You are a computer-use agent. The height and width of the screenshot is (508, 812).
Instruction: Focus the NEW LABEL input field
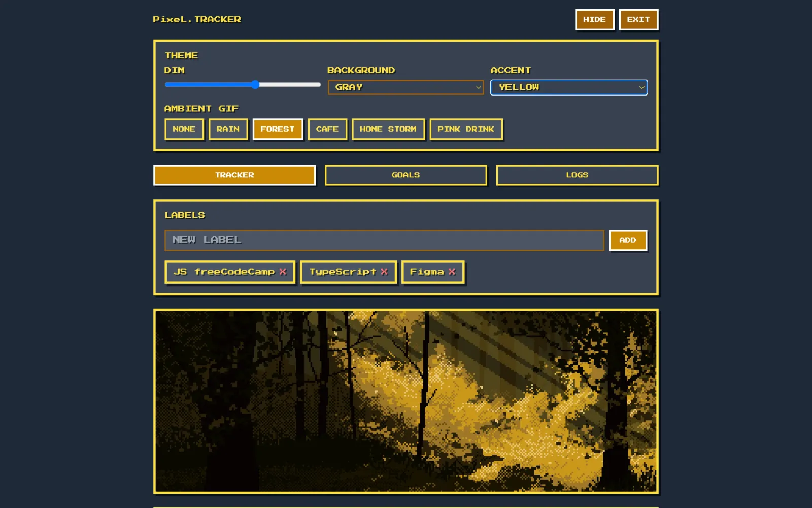coord(384,240)
